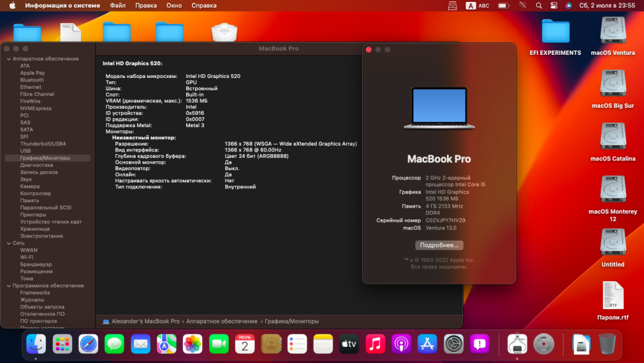
Task: Select Графика/Мониторы sidebar item
Action: click(48, 158)
